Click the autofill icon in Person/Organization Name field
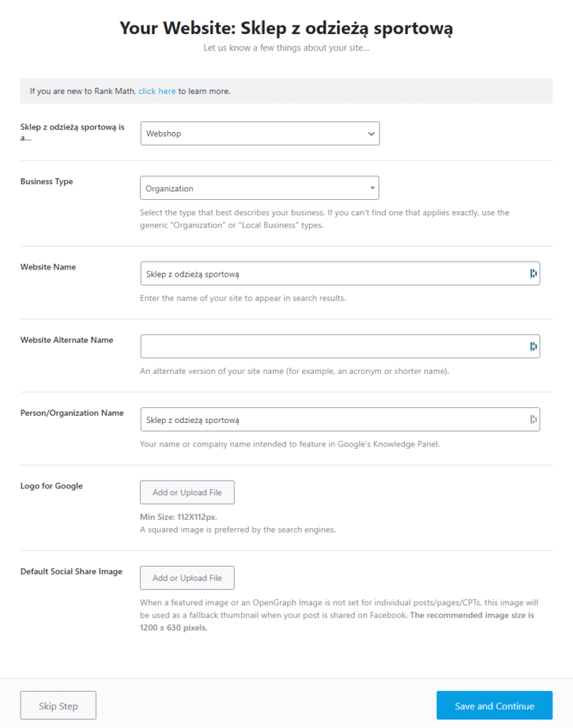 pyautogui.click(x=533, y=419)
